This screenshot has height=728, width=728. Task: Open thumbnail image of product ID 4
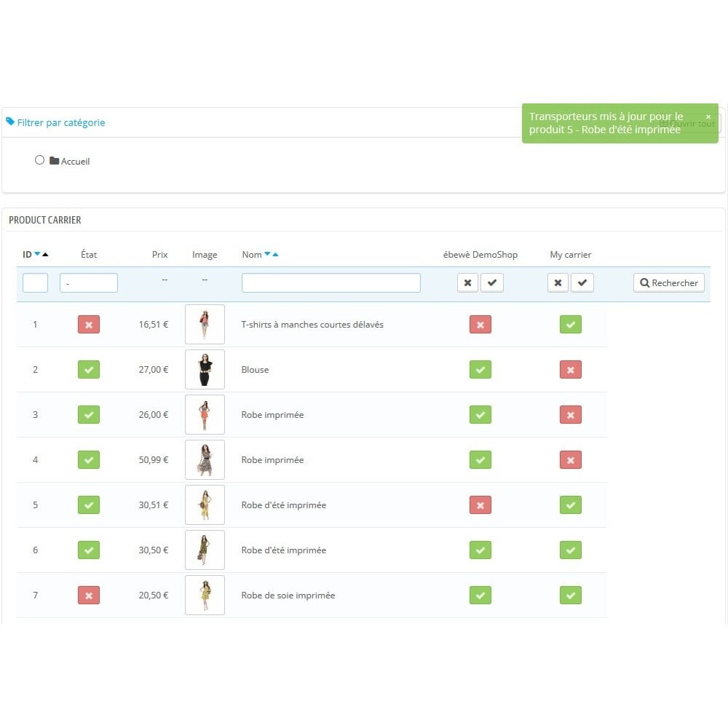click(x=205, y=459)
